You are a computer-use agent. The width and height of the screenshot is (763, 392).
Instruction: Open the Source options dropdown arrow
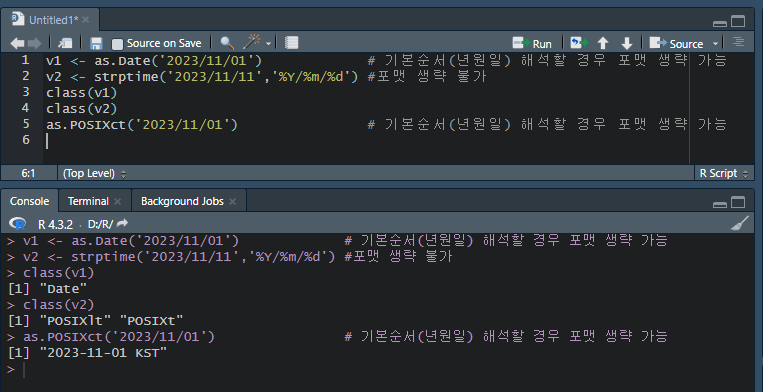click(x=715, y=43)
